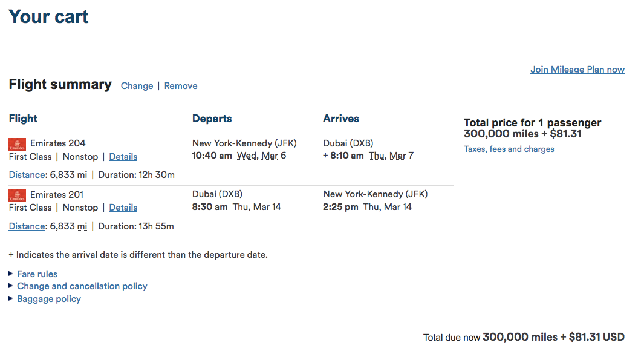This screenshot has width=644, height=351.
Task: Open Details for Emirates 201
Action: [x=123, y=208]
